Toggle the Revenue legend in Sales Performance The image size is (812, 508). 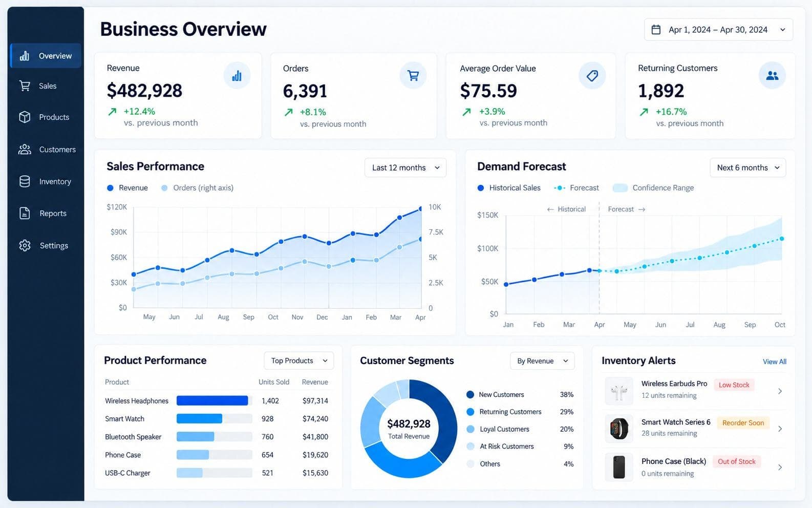[x=127, y=188]
